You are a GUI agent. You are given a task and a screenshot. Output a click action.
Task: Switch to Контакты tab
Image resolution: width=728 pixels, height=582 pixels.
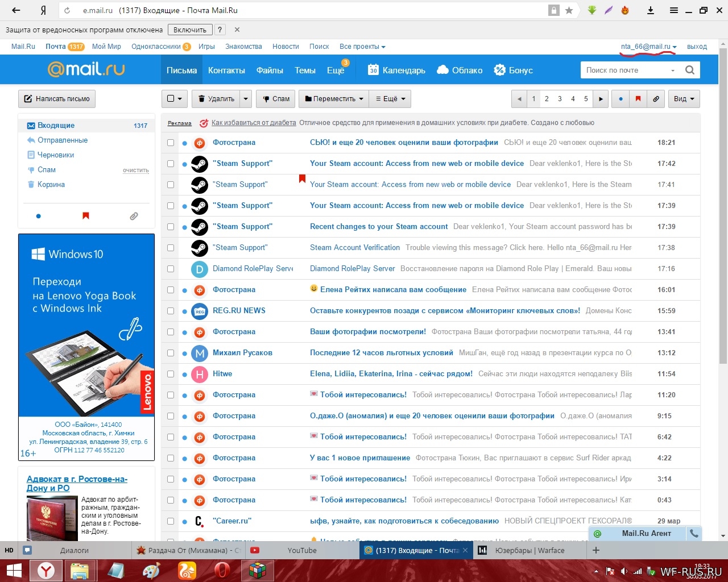tap(226, 70)
